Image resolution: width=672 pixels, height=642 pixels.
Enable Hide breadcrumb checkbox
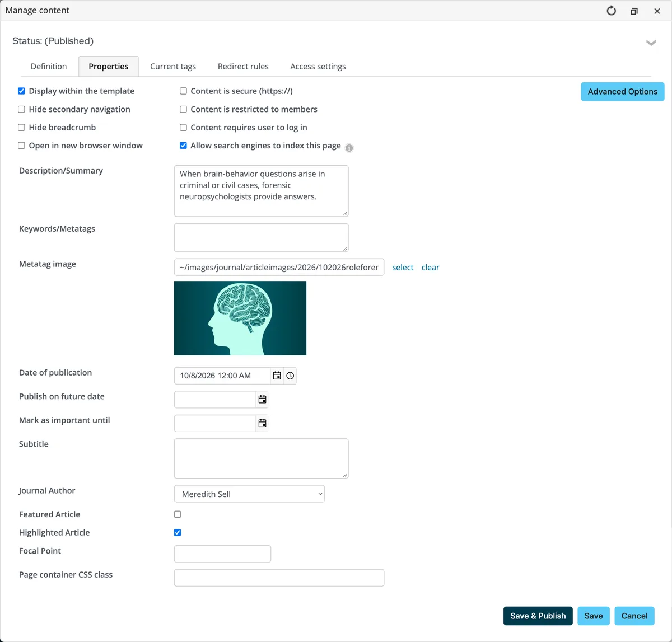click(x=21, y=128)
